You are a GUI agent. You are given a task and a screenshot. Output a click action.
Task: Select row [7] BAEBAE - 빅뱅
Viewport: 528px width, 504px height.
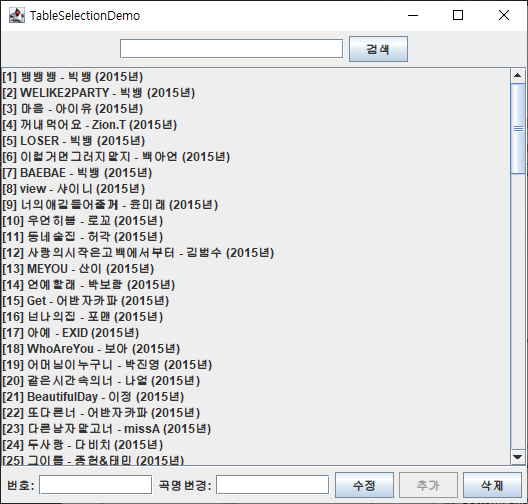click(256, 173)
